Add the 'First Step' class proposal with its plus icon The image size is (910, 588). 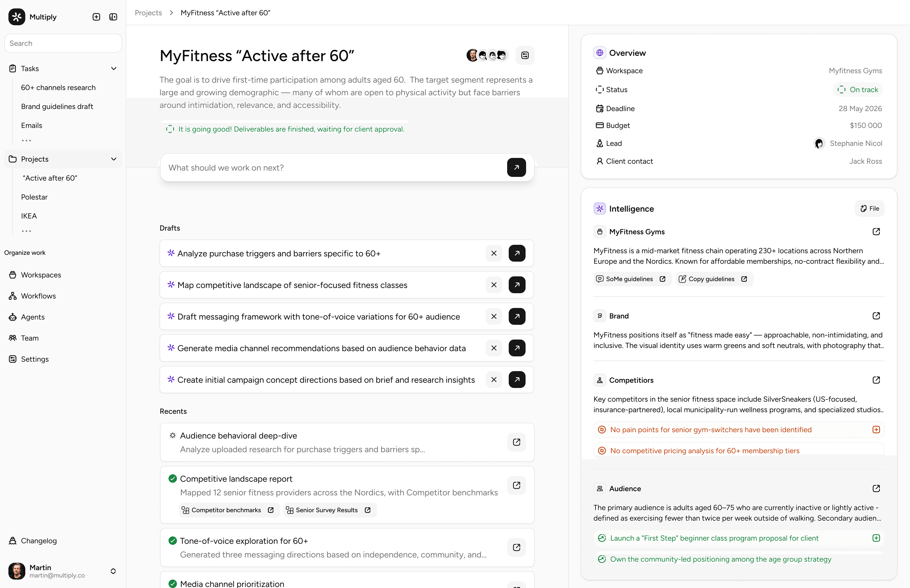click(x=876, y=538)
